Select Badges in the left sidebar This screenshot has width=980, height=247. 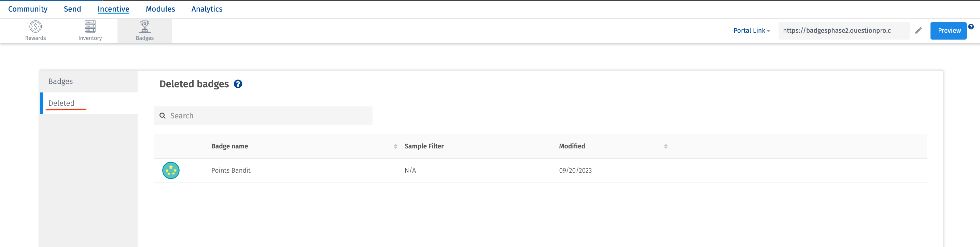[60, 81]
